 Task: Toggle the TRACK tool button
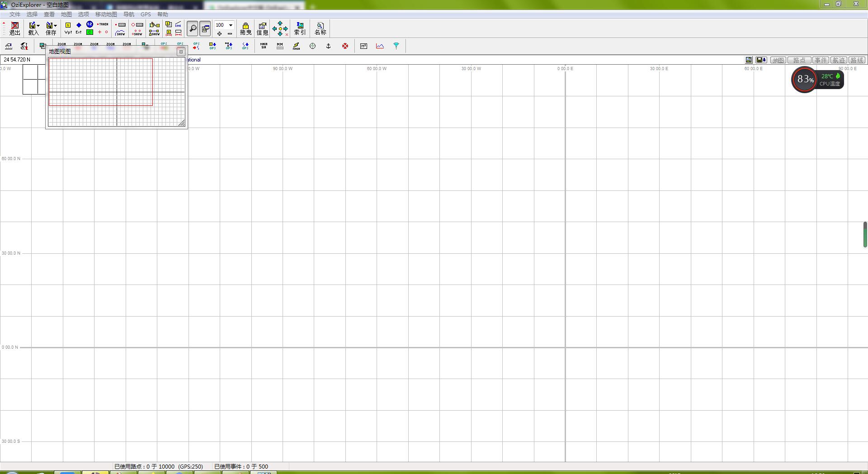click(x=103, y=24)
